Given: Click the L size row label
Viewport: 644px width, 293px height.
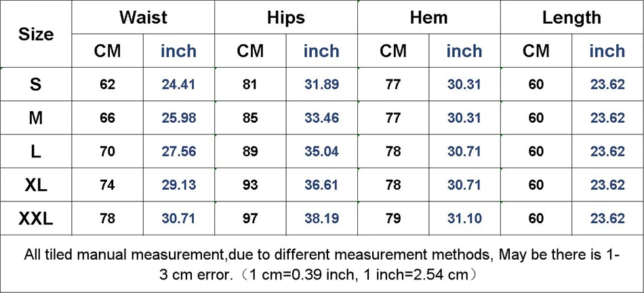Looking at the screenshot, I should click(36, 152).
